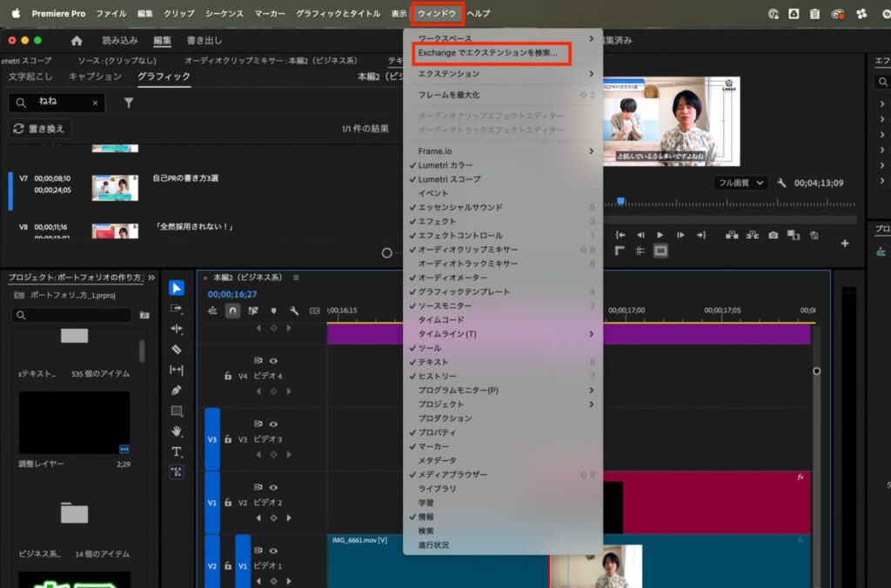Toggle sync lock on ビデオ2 track
891x588 pixels.
[x=258, y=487]
